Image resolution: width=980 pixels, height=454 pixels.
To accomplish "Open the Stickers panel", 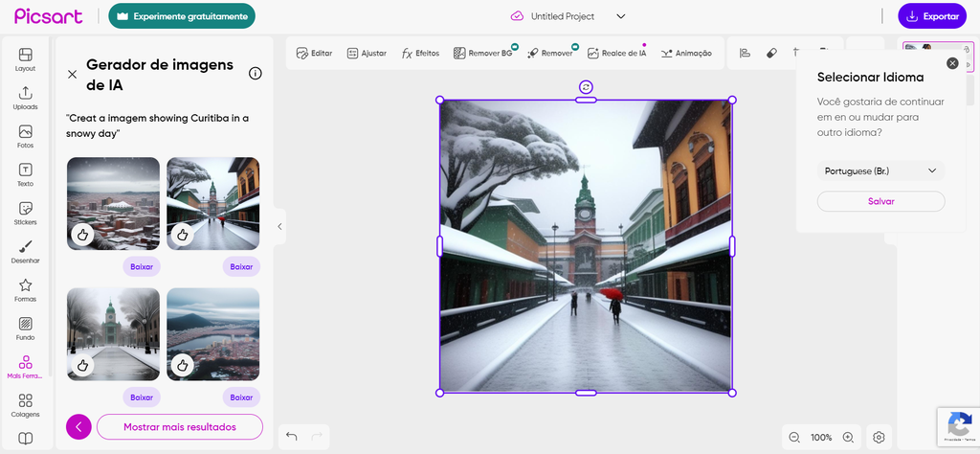I will [x=25, y=213].
